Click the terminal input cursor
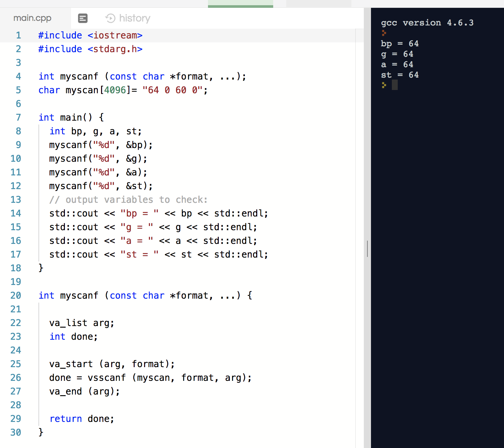 point(395,85)
